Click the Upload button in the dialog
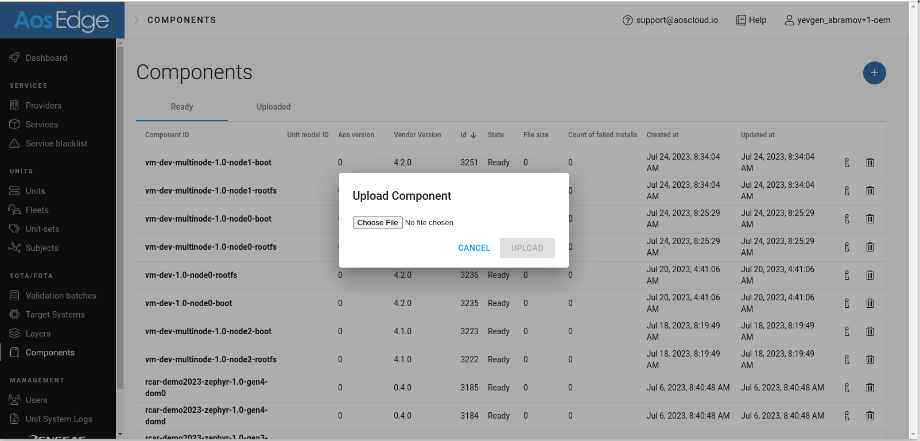Screen dimensions: 920x441 tap(527, 248)
